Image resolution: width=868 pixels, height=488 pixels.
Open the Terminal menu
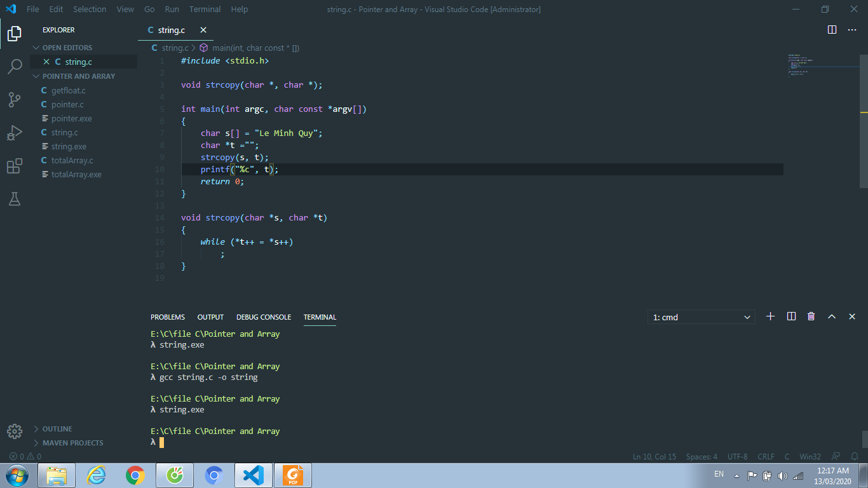click(x=205, y=10)
